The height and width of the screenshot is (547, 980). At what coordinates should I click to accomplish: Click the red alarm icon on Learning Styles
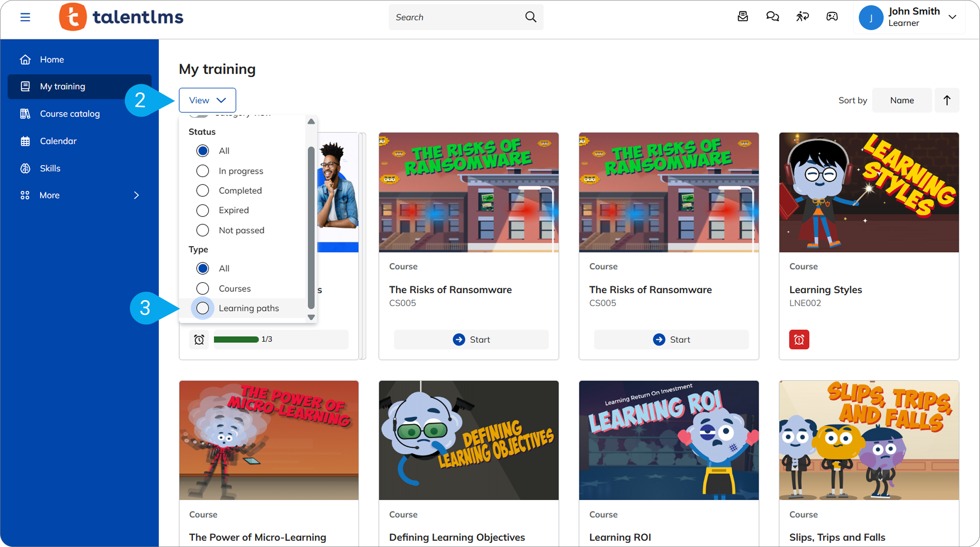click(x=799, y=339)
